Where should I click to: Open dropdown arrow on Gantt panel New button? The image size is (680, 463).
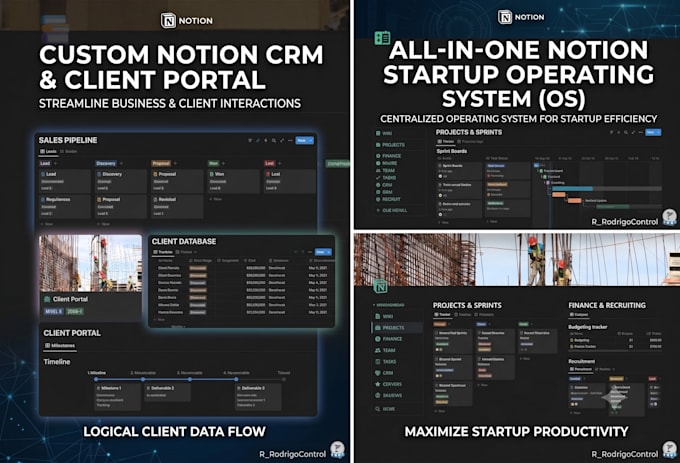click(x=659, y=132)
